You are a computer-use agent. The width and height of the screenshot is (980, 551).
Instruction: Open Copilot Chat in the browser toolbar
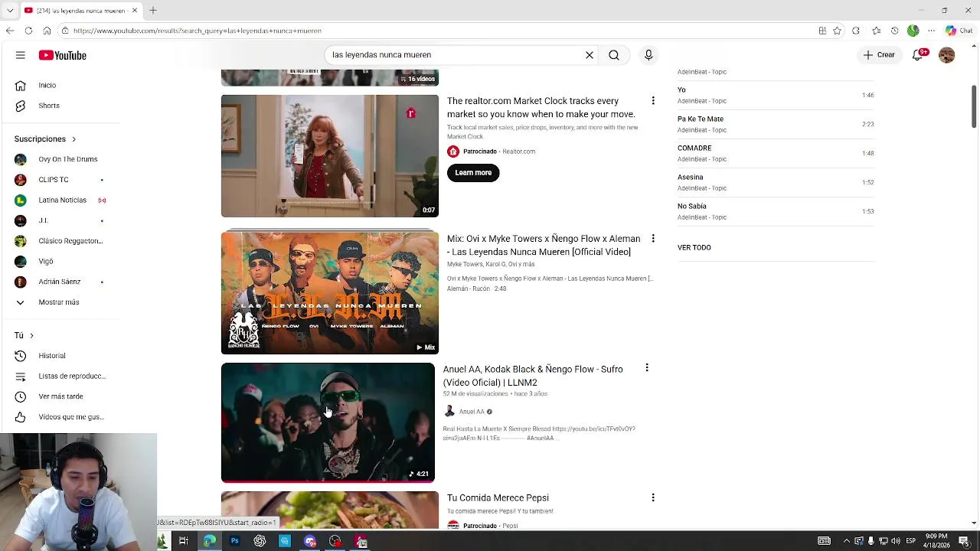[x=959, y=31]
